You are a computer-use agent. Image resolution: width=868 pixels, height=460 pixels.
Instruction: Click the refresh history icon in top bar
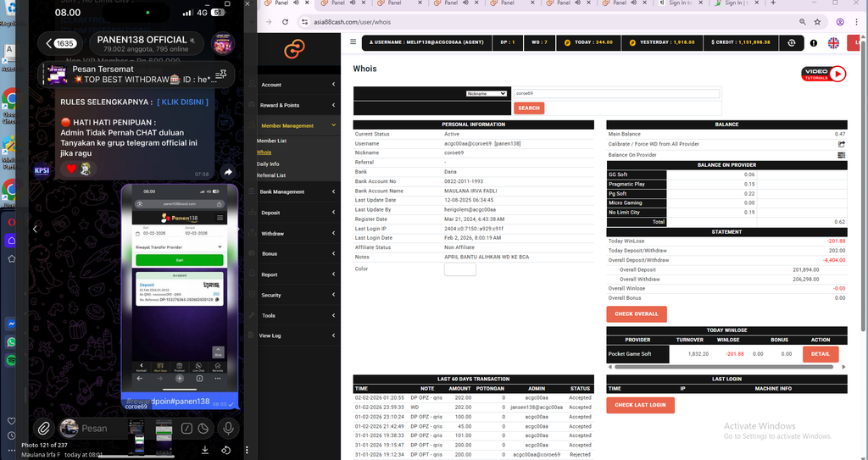pyautogui.click(x=791, y=42)
